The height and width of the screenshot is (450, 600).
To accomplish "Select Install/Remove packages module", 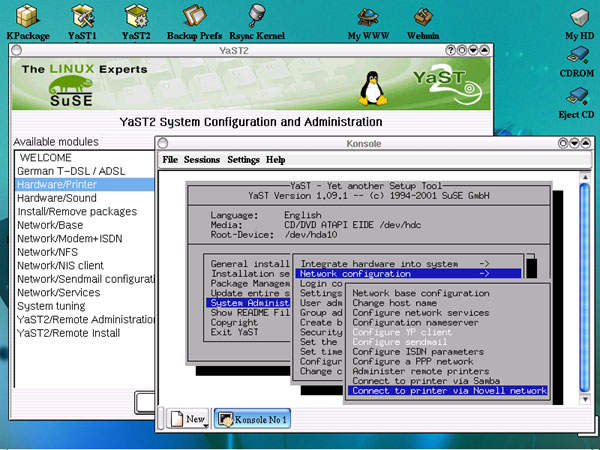I will click(84, 212).
